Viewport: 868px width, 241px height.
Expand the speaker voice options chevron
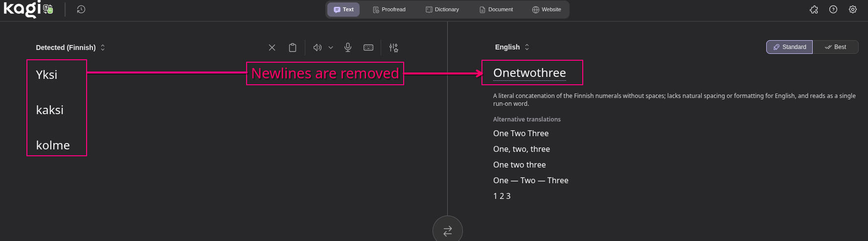331,48
